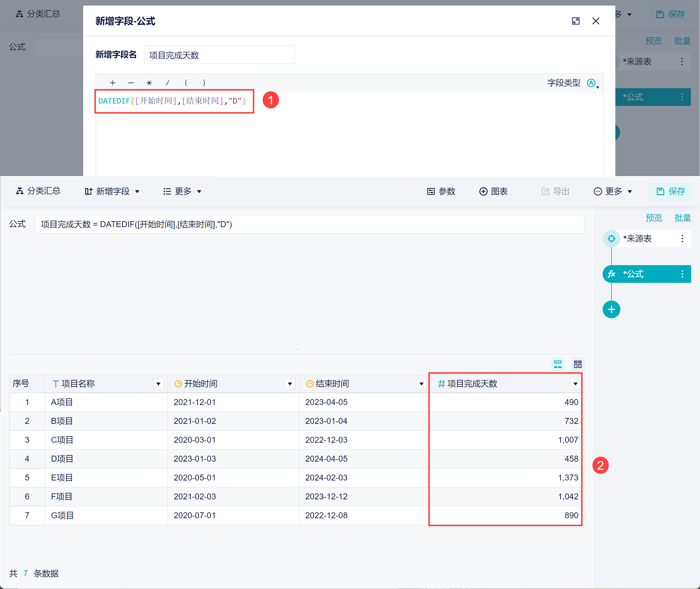Screen dimensions: 700x589
Task: Open 来源表 step options menu
Action: pyautogui.click(x=682, y=238)
